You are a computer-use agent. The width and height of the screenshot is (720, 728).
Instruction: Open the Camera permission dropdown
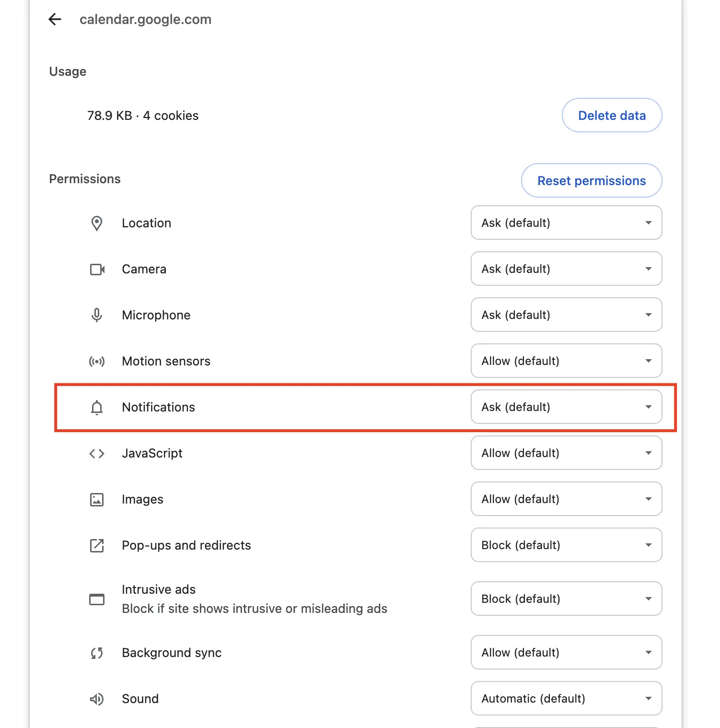coord(566,269)
